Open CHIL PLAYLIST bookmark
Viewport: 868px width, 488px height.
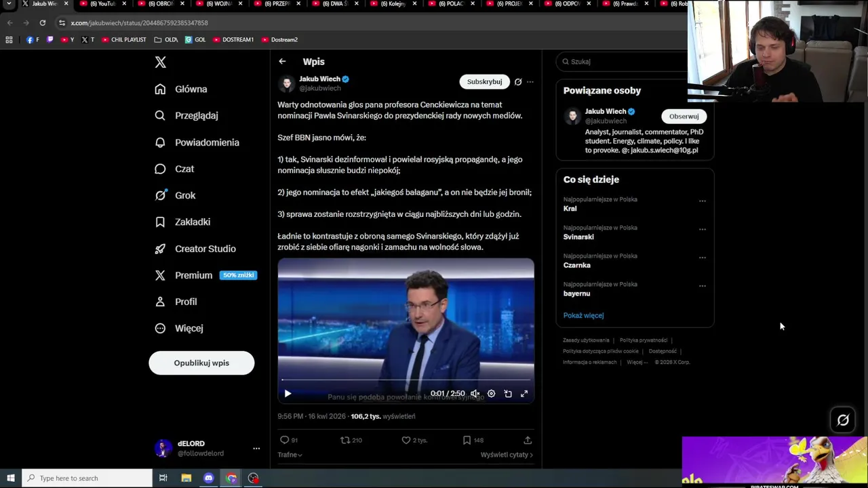coord(124,39)
